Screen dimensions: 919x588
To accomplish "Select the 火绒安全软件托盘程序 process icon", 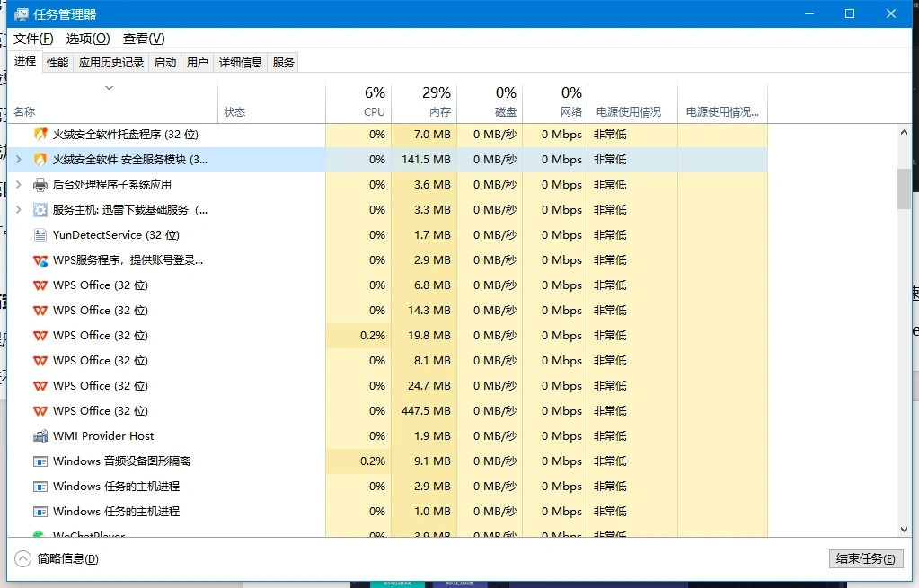I will [40, 134].
